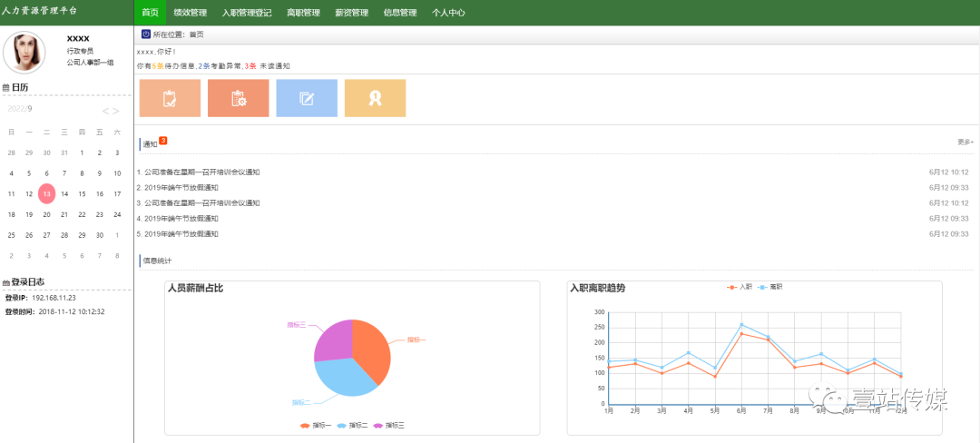Open the 2条 attendance anomalies link
This screenshot has width=980, height=443.
point(204,66)
